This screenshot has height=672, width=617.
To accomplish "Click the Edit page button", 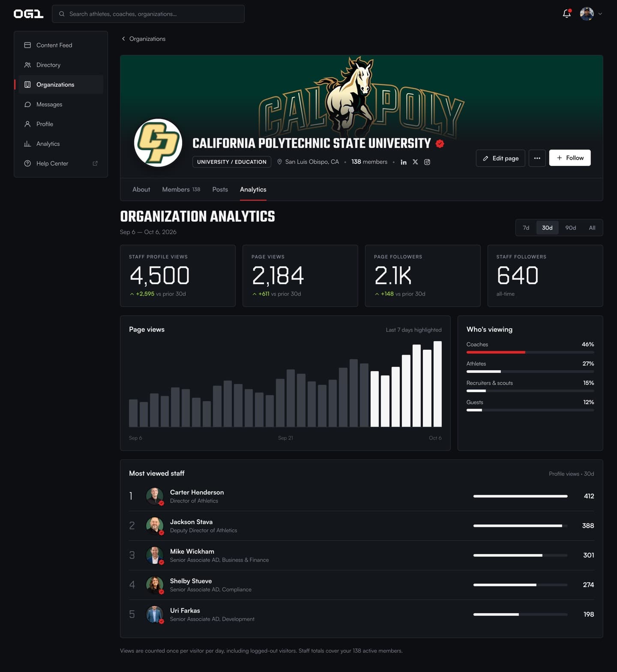I will pos(500,158).
